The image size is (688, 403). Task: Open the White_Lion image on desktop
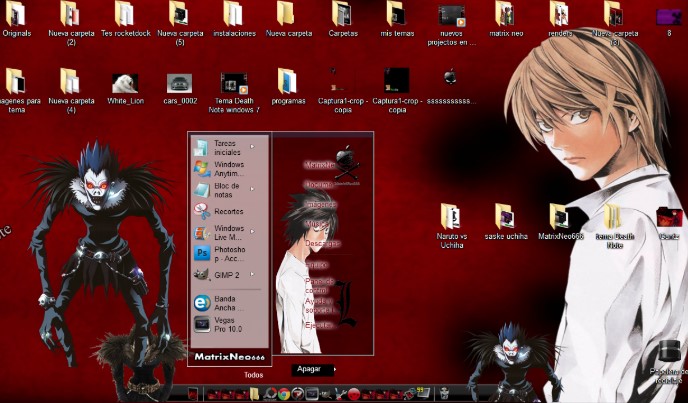125,89
